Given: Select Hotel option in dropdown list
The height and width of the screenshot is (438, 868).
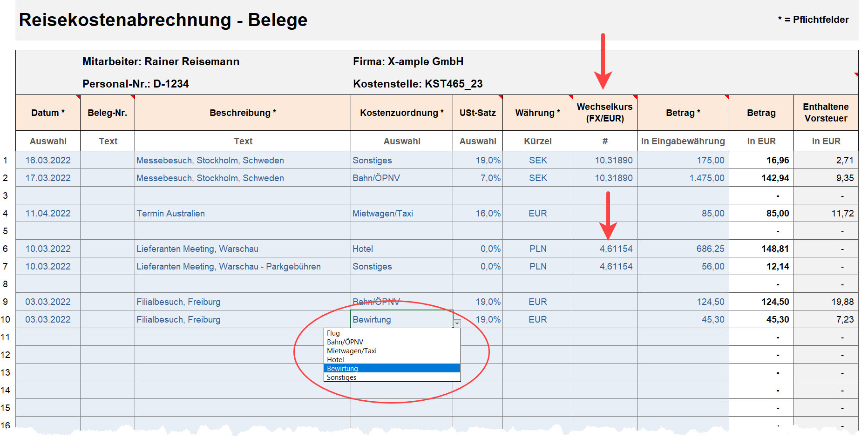Looking at the screenshot, I should coord(335,360).
